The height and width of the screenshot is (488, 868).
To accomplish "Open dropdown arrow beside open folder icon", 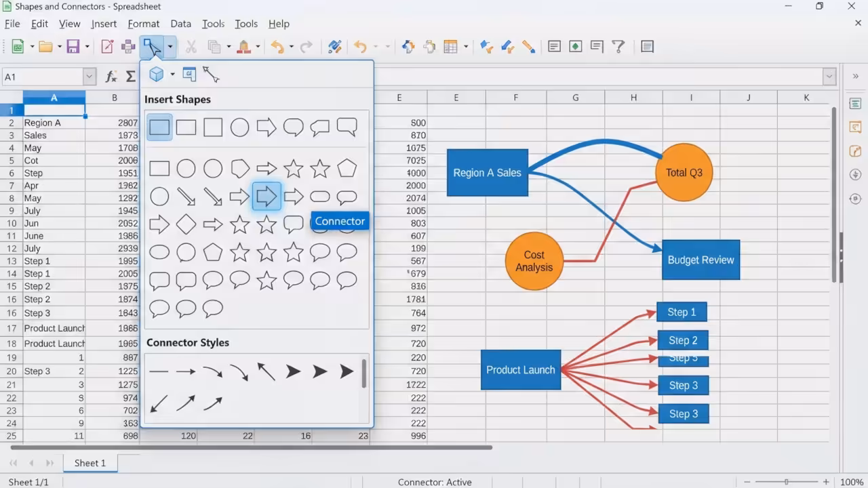I will (x=60, y=47).
